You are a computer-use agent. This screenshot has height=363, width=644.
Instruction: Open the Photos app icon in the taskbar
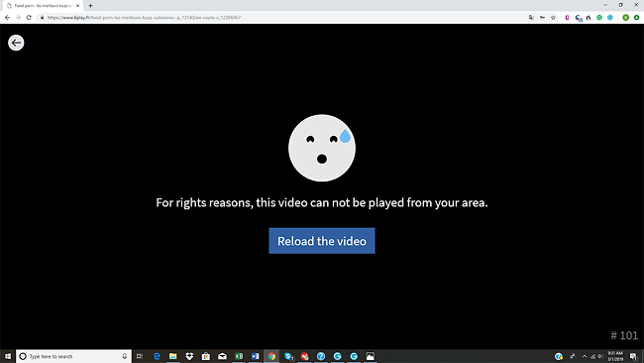(371, 356)
